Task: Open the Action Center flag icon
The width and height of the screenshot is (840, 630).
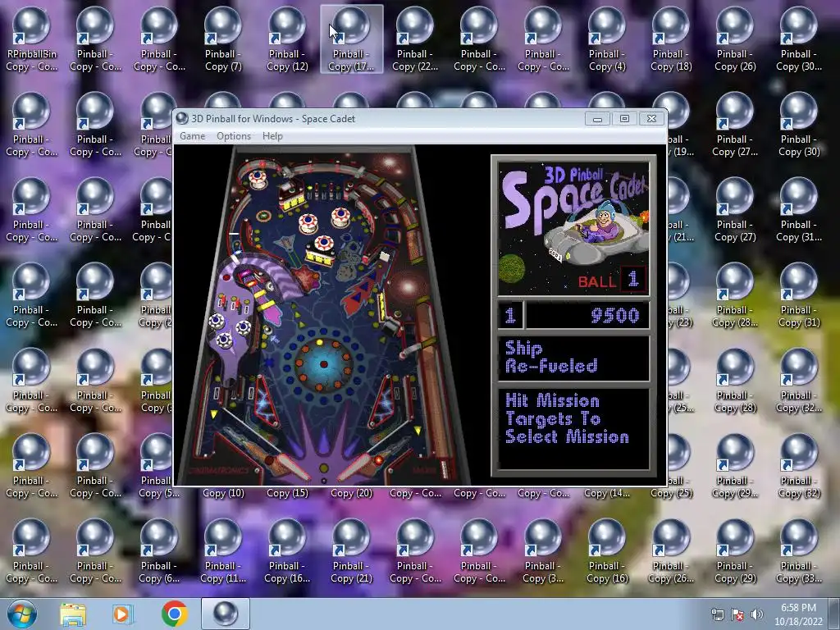Action: 737,614
